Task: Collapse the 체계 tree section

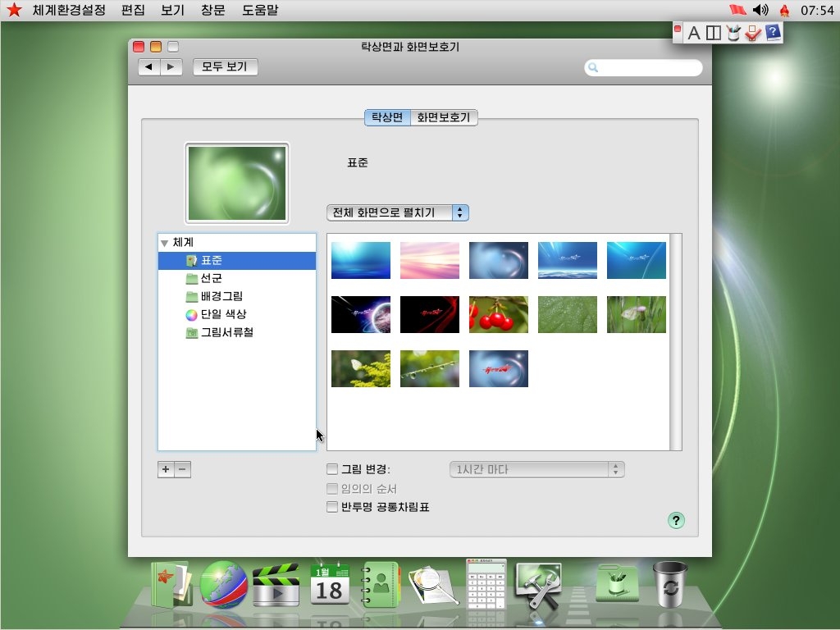Action: [x=166, y=242]
